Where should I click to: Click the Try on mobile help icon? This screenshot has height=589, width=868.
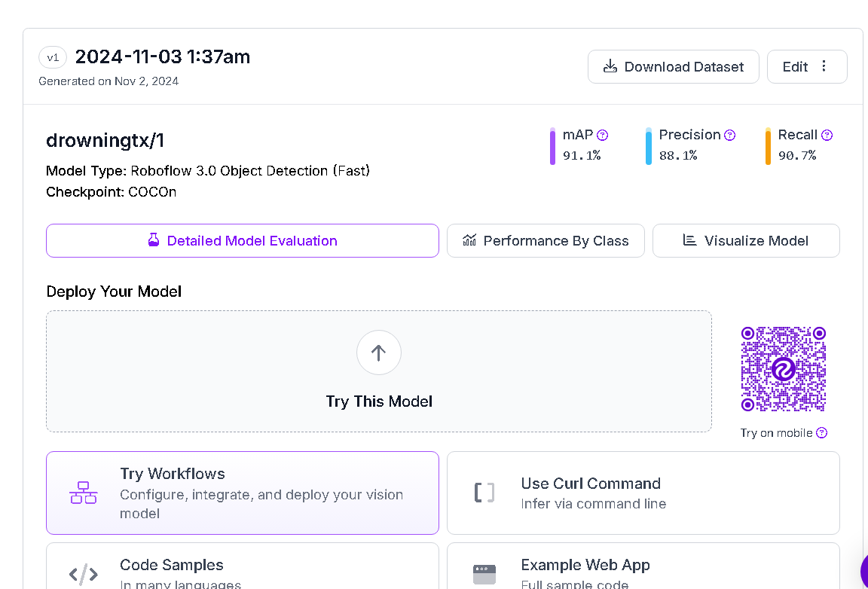coord(822,433)
